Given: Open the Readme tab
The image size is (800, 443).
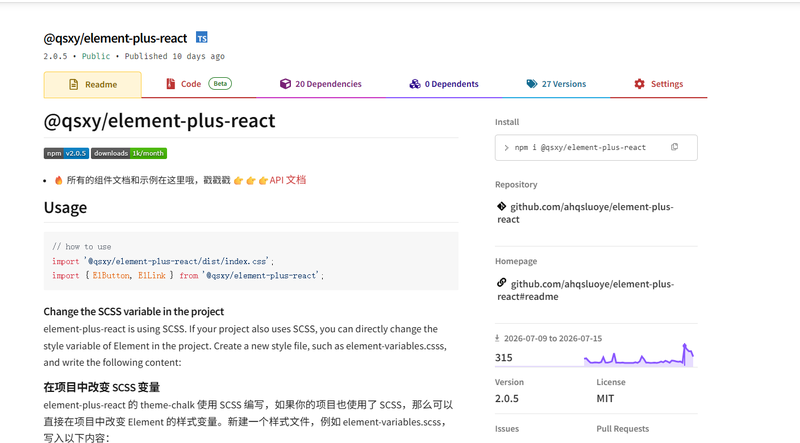Looking at the screenshot, I should pyautogui.click(x=92, y=84).
